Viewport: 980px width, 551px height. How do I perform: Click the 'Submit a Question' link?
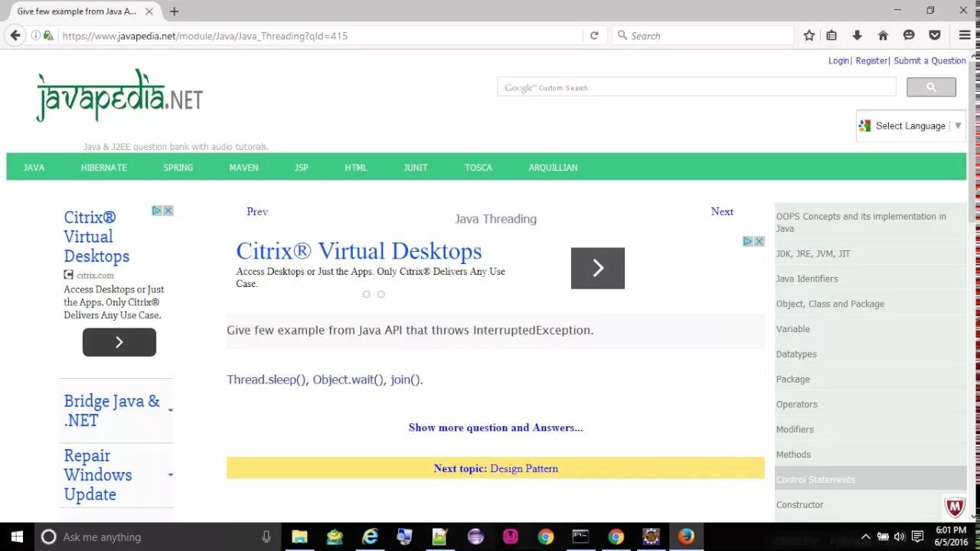[x=929, y=60]
